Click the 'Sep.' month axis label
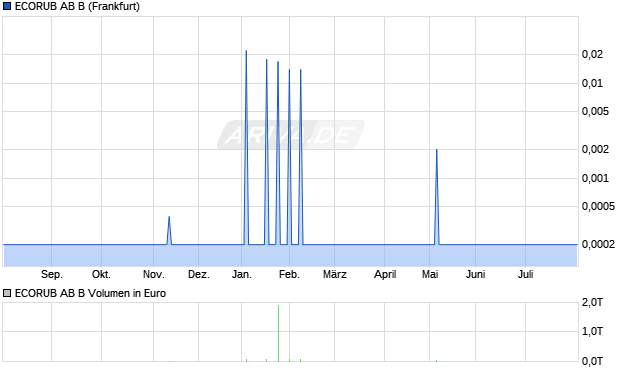The height and width of the screenshot is (371, 620). [51, 274]
